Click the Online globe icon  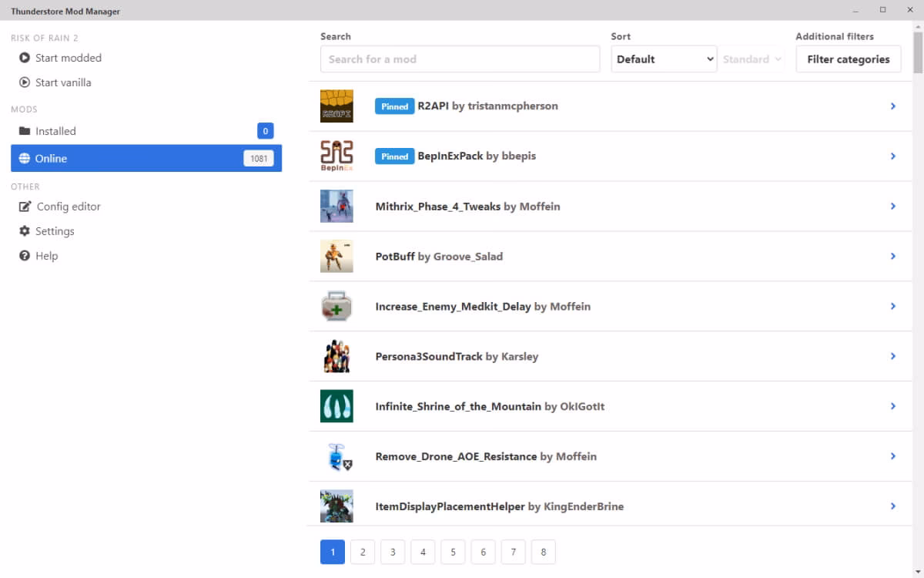click(x=25, y=158)
